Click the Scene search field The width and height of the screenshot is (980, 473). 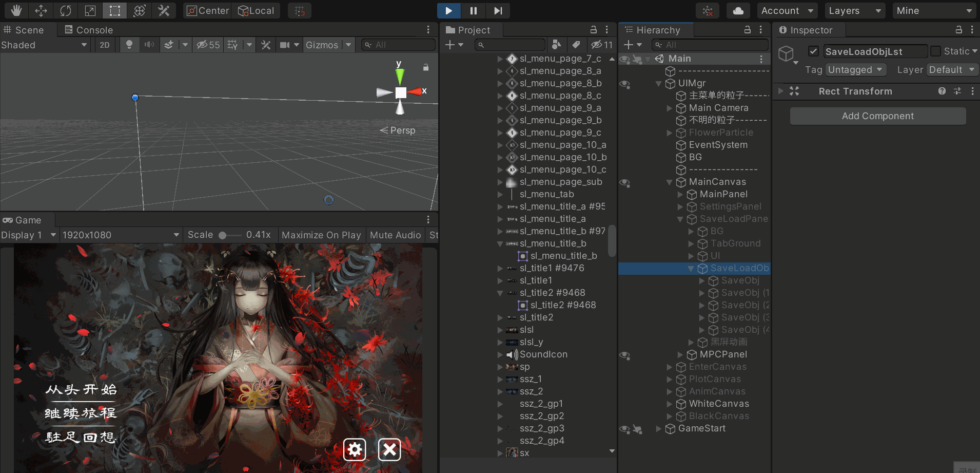coord(398,45)
